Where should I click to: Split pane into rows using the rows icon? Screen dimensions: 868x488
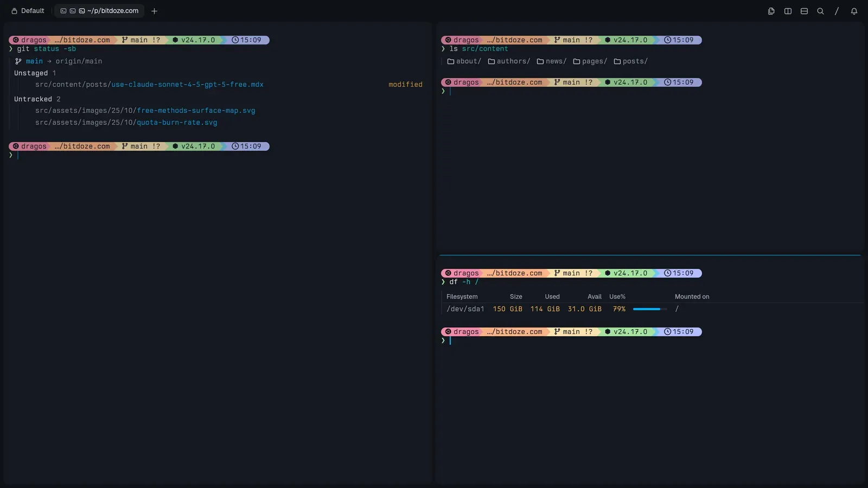(x=804, y=11)
